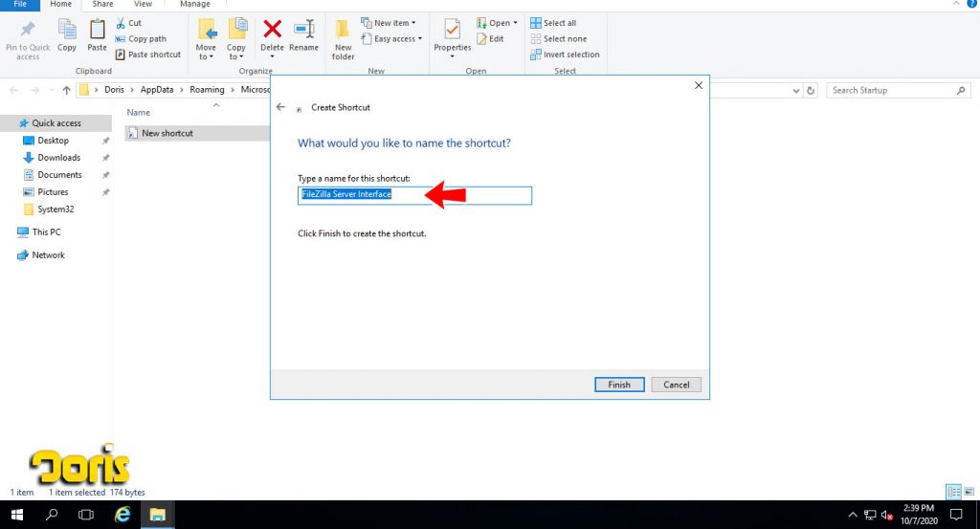Switch to the Manage ribbon tab
This screenshot has width=980, height=529.
195,5
